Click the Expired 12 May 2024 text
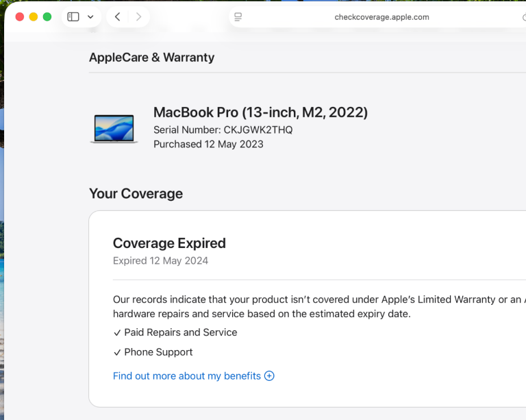Viewport: 526px width, 420px height. point(161,260)
